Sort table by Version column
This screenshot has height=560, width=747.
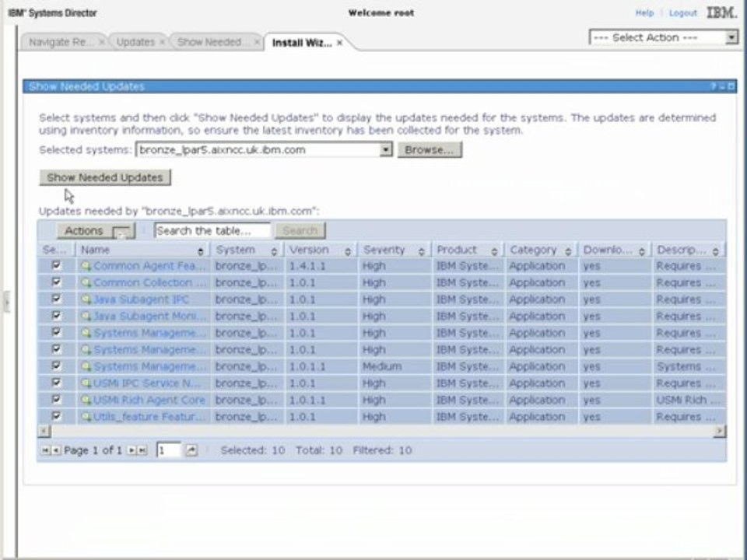click(348, 251)
